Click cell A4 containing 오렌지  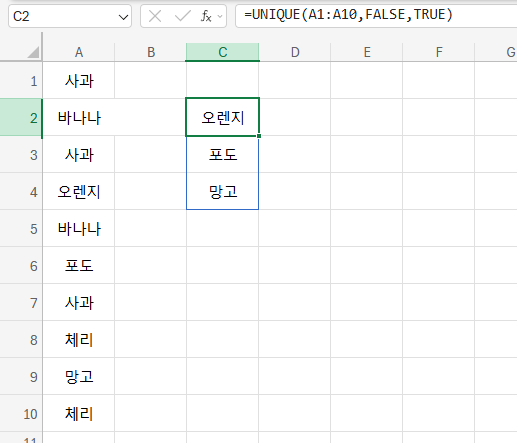79,191
